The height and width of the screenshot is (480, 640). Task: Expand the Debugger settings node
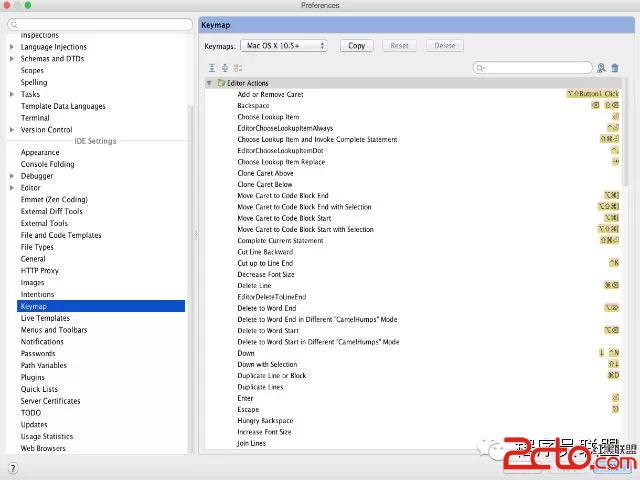12,176
